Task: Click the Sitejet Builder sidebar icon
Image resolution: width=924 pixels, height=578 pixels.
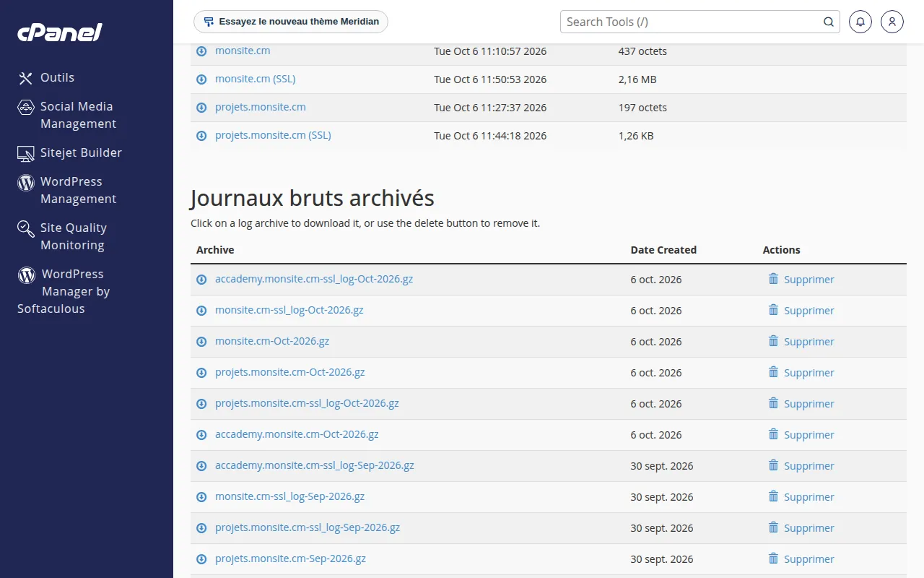Action: (26, 153)
